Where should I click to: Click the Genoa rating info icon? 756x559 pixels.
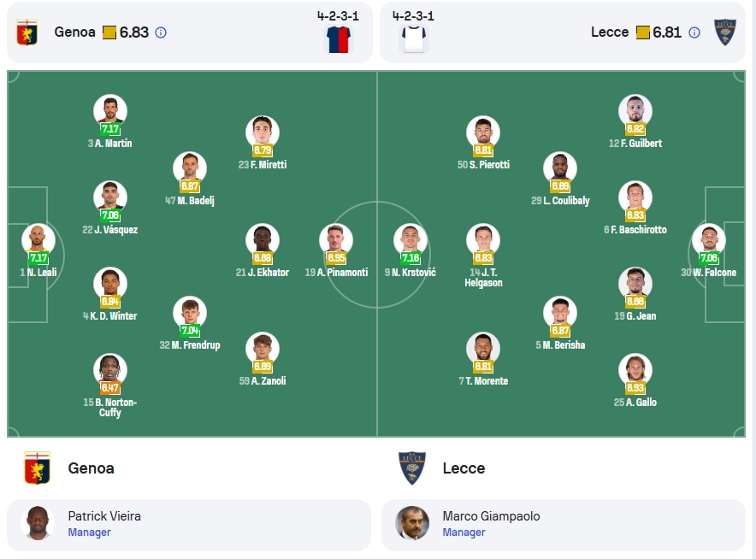point(161,32)
